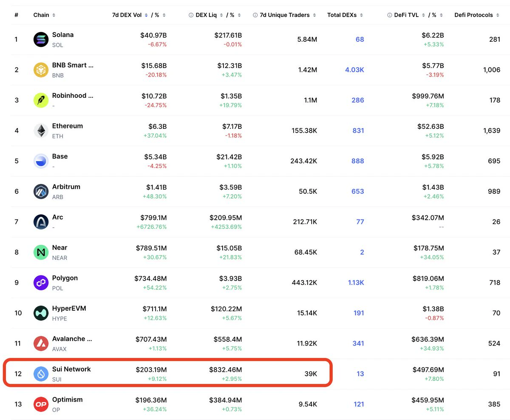Sort by Defi Protocols column header
This screenshot has height=420, width=510.
(x=477, y=15)
